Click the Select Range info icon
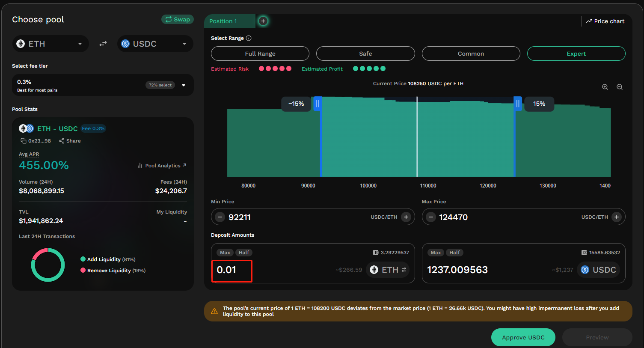The image size is (644, 348). [249, 38]
